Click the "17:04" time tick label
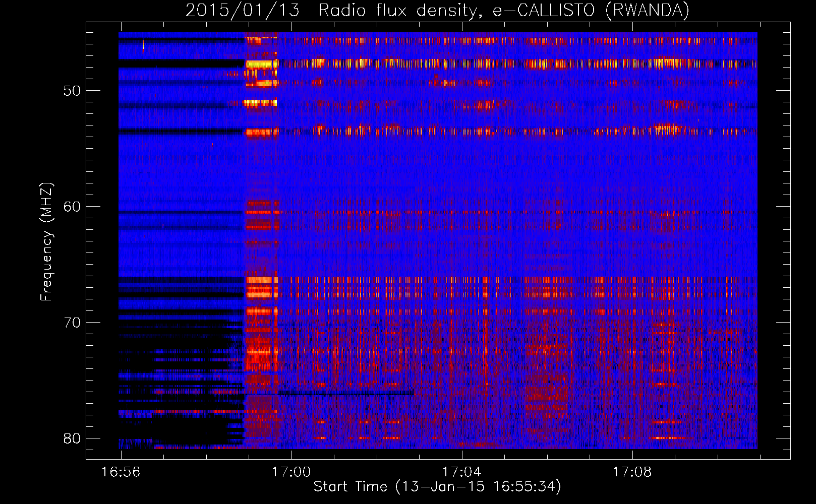 [x=462, y=472]
